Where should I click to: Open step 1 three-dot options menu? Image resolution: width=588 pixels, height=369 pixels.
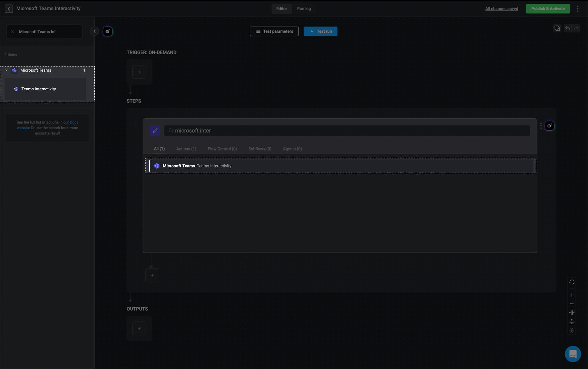pos(541,126)
